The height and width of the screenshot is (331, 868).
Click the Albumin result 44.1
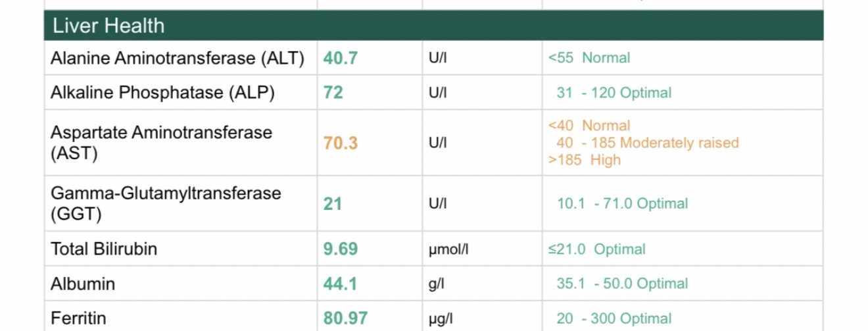click(x=340, y=284)
